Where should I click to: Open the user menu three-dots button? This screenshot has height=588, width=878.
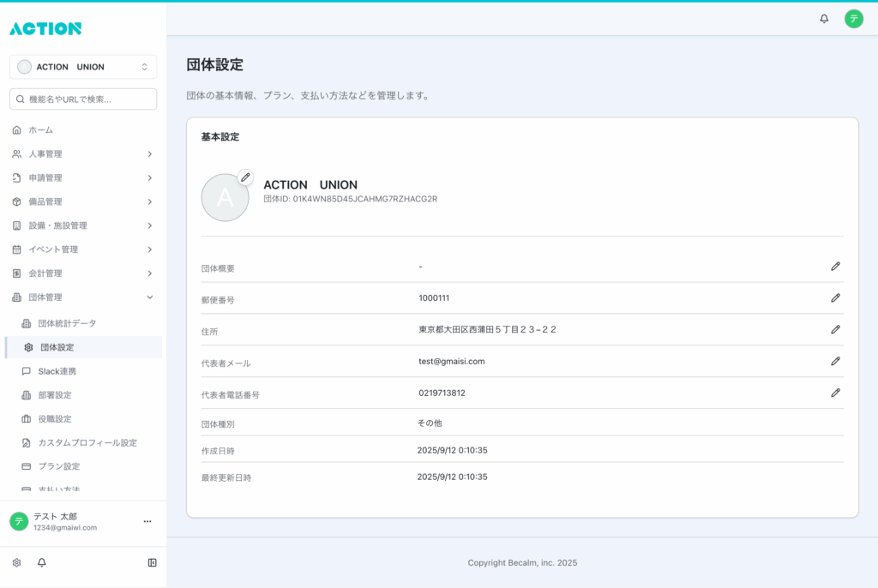click(147, 521)
